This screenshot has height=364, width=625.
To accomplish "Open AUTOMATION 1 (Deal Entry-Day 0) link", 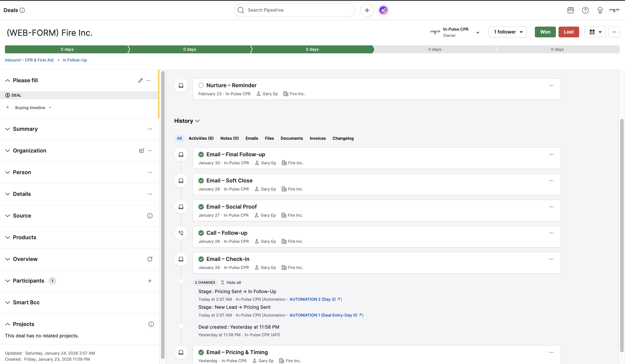I will [325, 315].
